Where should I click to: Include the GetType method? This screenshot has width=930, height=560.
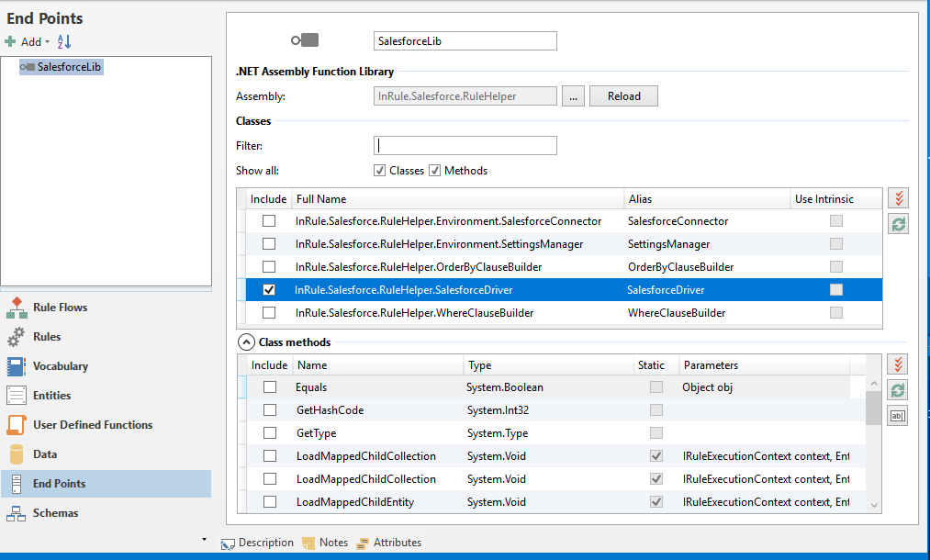coord(270,433)
